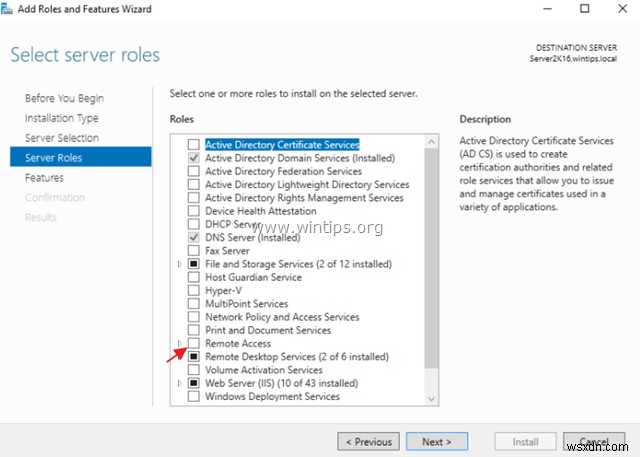Select Host Guardian Service row label

pos(253,277)
